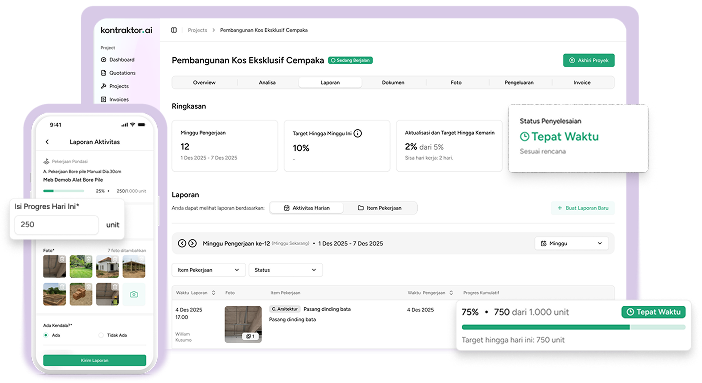Select Tidak Ada radio option
Viewport: 702px width, 383px height.
click(101, 335)
